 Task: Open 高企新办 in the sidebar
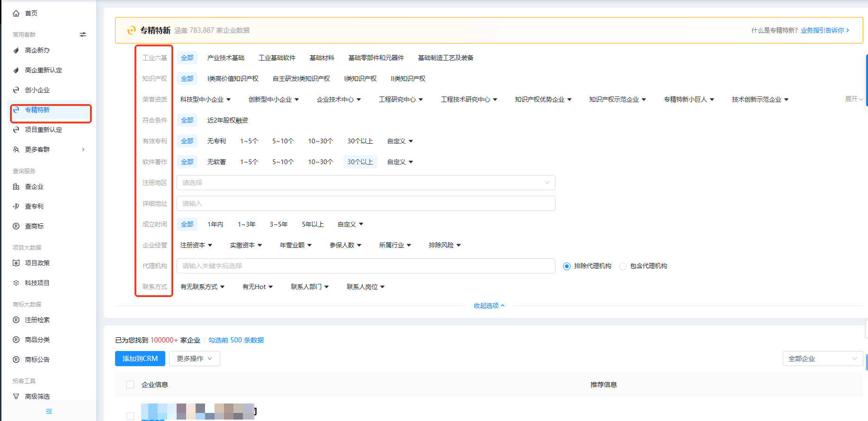[x=37, y=50]
